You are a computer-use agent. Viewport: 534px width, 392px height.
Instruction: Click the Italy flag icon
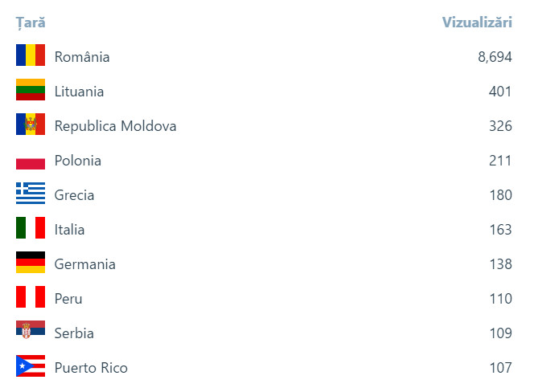(31, 228)
